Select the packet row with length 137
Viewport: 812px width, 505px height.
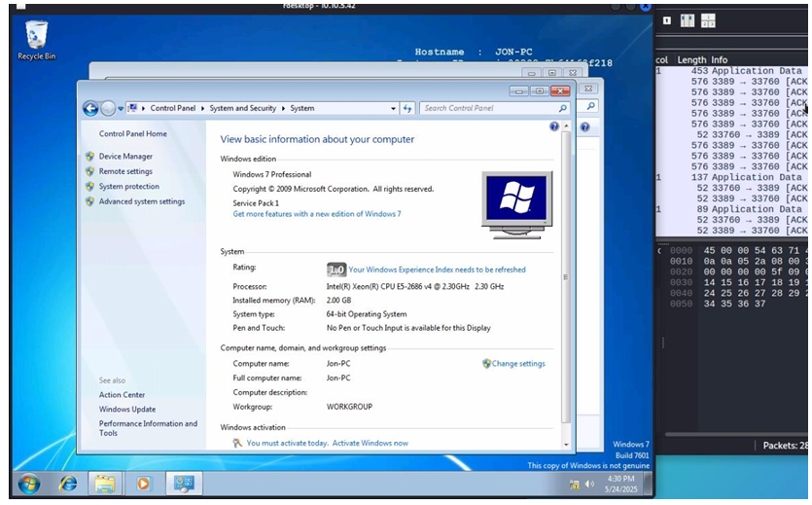732,177
